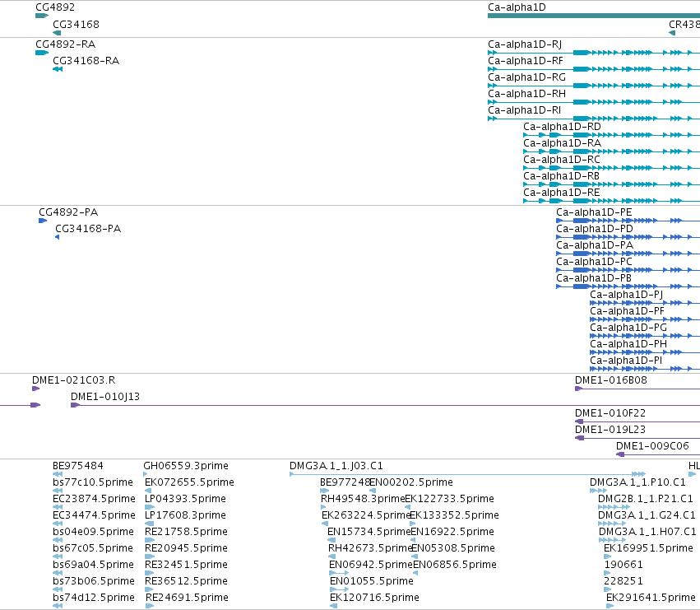The height and width of the screenshot is (610, 700).
Task: Select the DME1-009C06 clone feature
Action: (658, 455)
